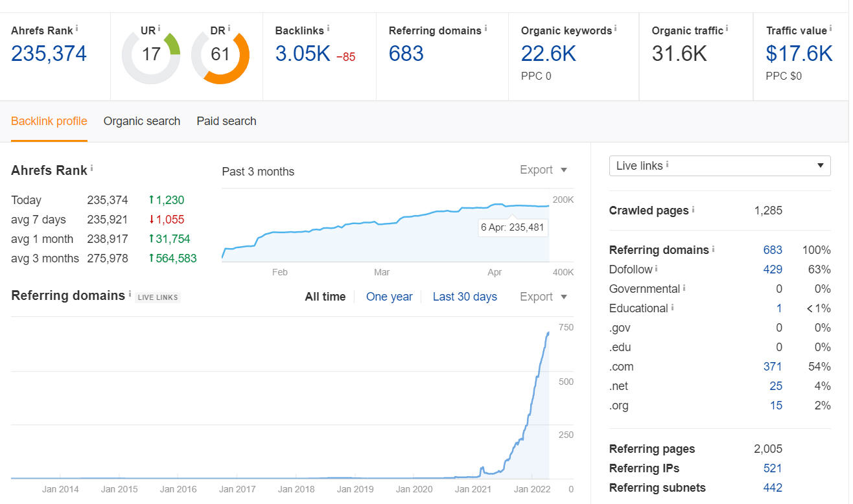Click the $17.6K traffic value
853x504 pixels.
[x=799, y=54]
